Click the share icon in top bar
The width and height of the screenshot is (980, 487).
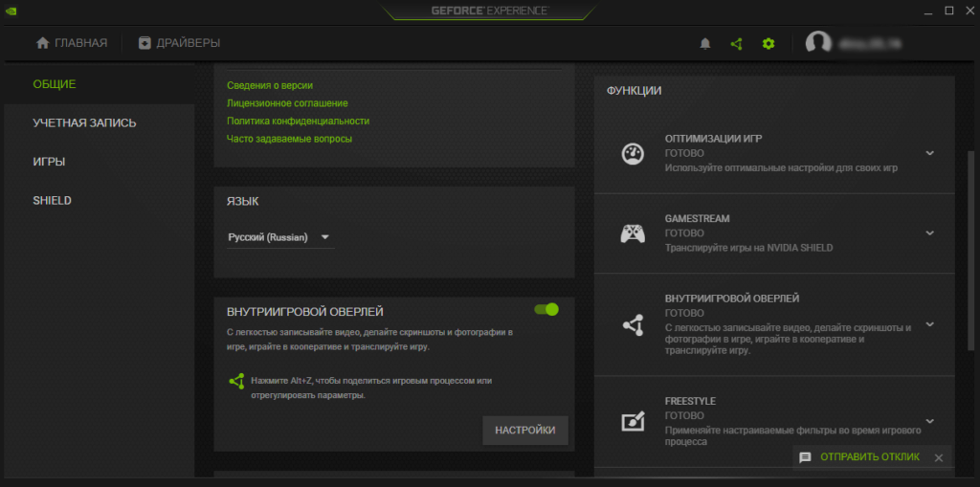736,43
